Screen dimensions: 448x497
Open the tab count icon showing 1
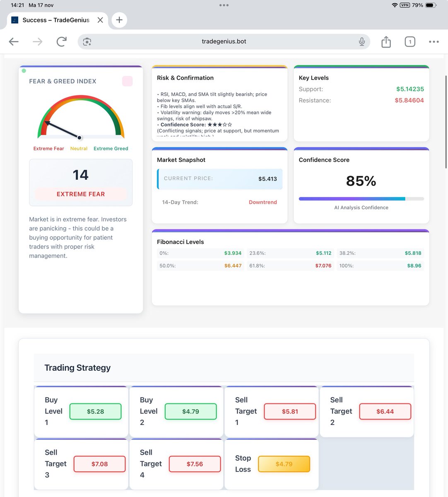point(410,41)
